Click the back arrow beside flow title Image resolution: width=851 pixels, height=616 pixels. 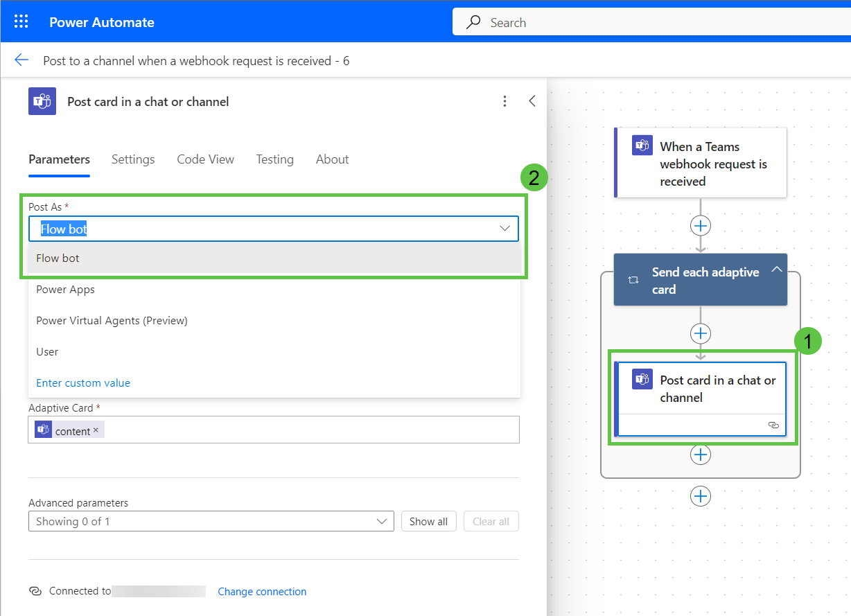tap(21, 60)
